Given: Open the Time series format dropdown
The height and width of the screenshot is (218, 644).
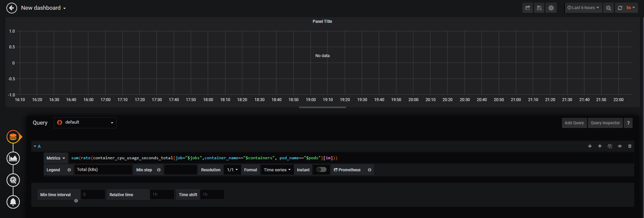Looking at the screenshot, I should pyautogui.click(x=277, y=170).
